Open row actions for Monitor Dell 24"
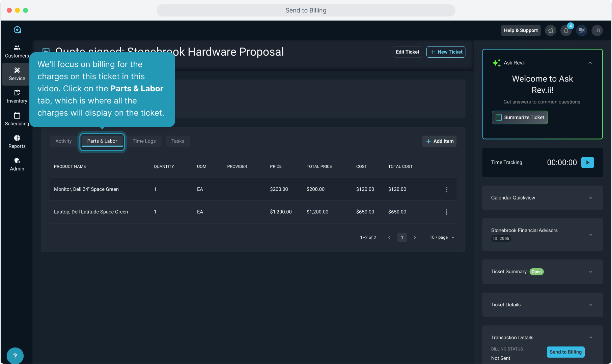This screenshot has height=364, width=612. coord(446,189)
